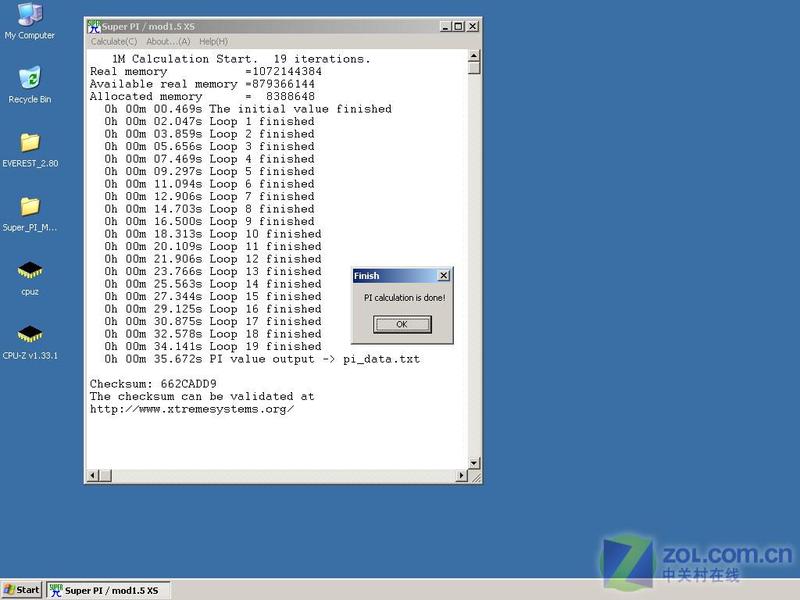Select the Recycle Bin desktop icon

(x=30, y=85)
